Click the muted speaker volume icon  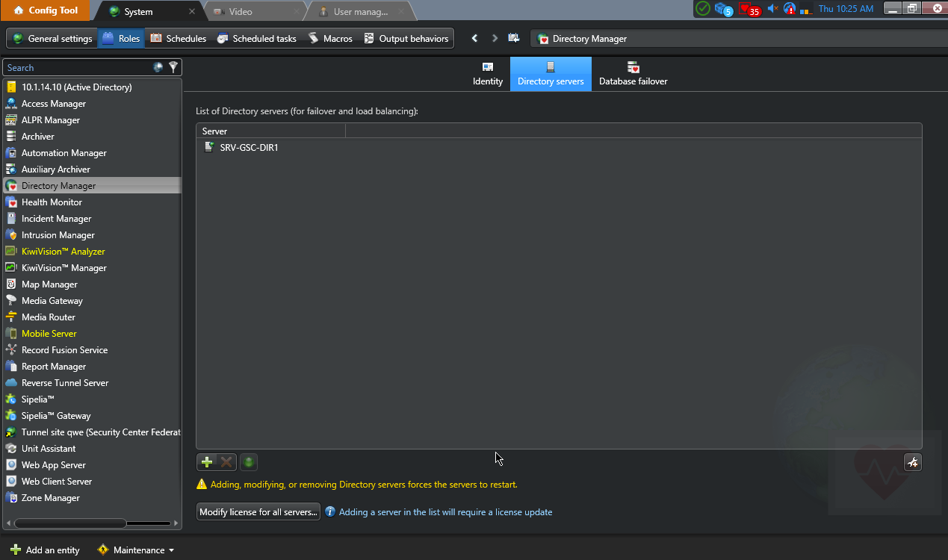pyautogui.click(x=772, y=9)
